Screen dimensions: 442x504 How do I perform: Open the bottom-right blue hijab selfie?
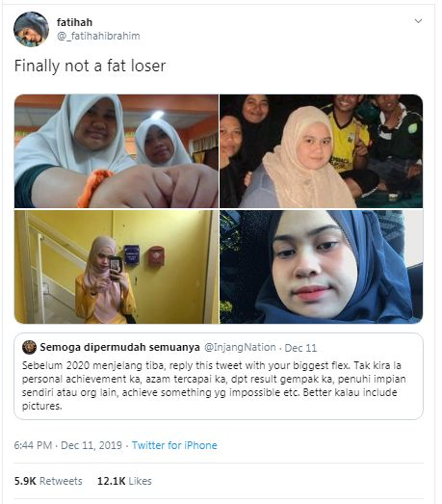click(x=322, y=267)
